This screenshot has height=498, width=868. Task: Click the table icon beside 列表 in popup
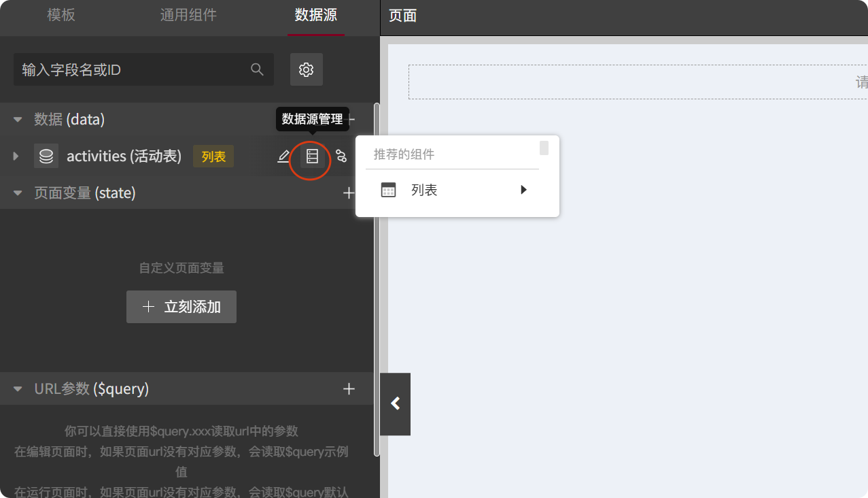pyautogui.click(x=388, y=189)
